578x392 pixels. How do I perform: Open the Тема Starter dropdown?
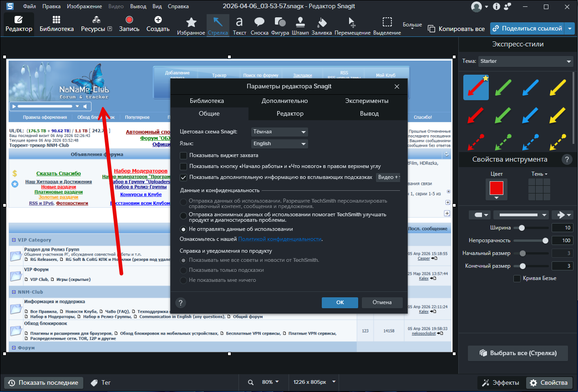(526, 61)
